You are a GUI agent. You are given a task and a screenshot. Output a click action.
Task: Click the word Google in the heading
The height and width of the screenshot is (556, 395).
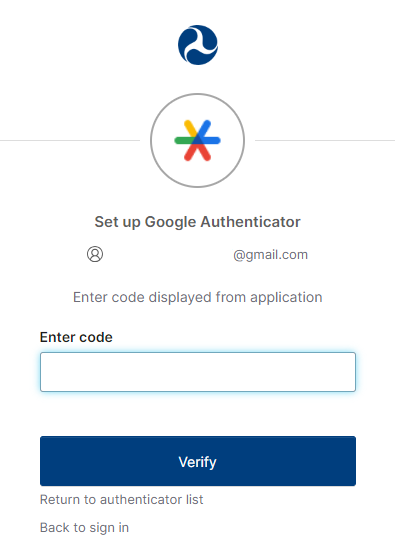tap(171, 223)
